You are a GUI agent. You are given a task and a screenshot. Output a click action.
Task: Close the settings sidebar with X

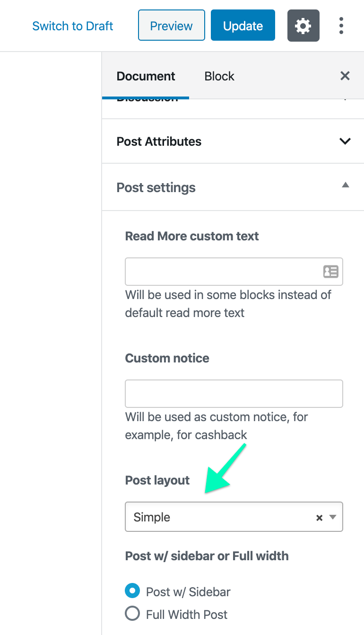(345, 76)
